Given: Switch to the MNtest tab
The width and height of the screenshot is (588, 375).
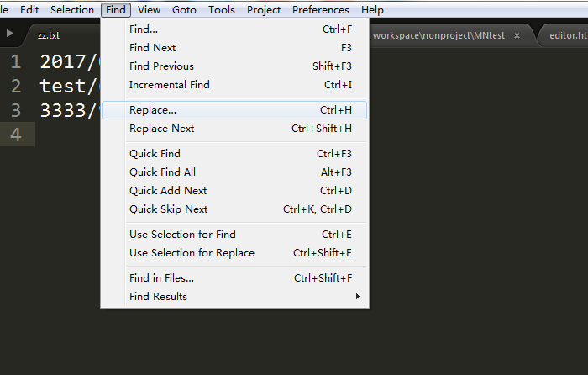Looking at the screenshot, I should point(438,35).
